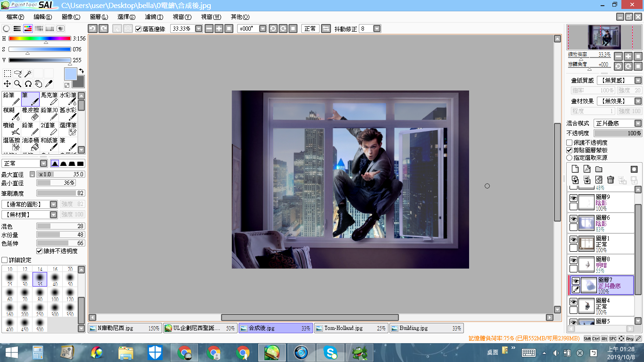Open the rotation angle +000° dropdown
Screen dimensions: 644x362
coord(263,29)
